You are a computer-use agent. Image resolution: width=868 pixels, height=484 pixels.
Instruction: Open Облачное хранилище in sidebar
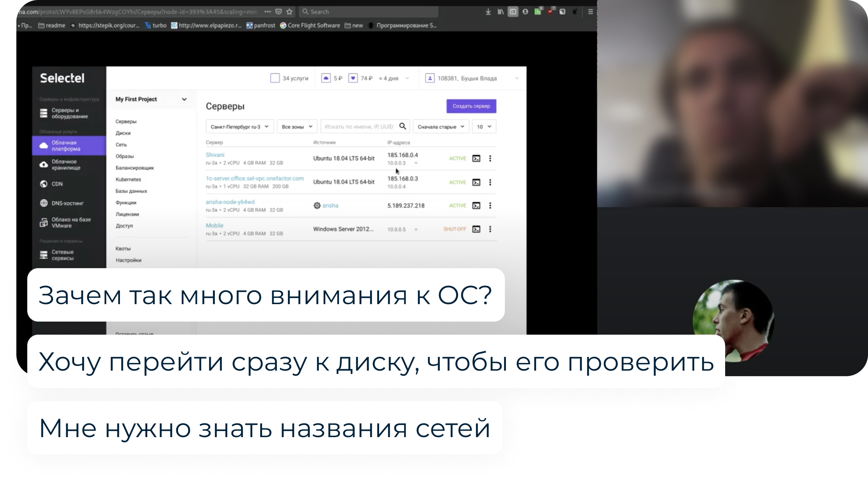[65, 165]
